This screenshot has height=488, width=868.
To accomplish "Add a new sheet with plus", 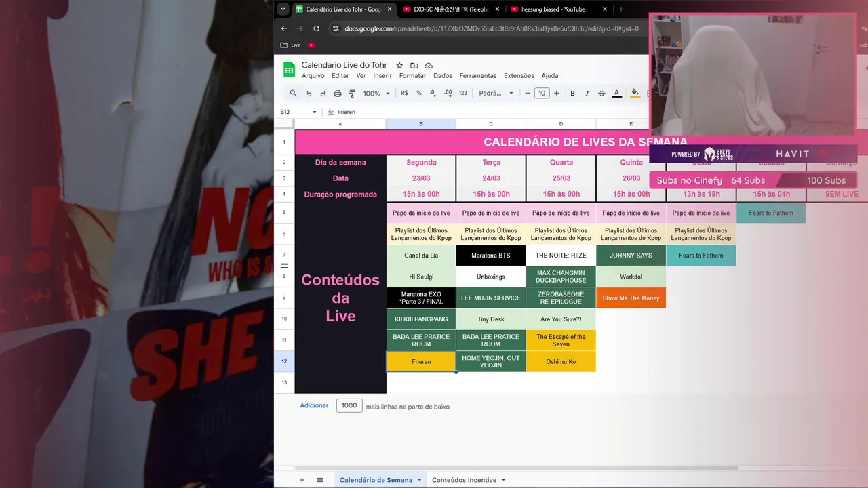I will click(302, 480).
